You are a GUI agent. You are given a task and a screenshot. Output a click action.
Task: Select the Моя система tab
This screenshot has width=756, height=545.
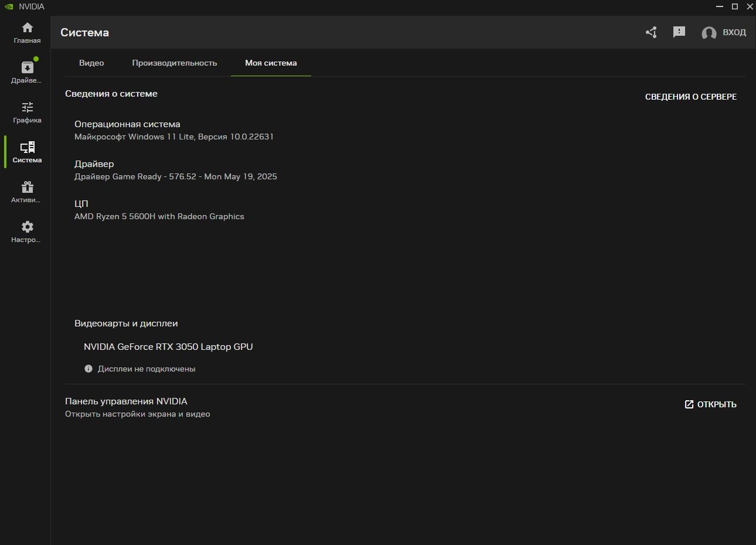(271, 63)
